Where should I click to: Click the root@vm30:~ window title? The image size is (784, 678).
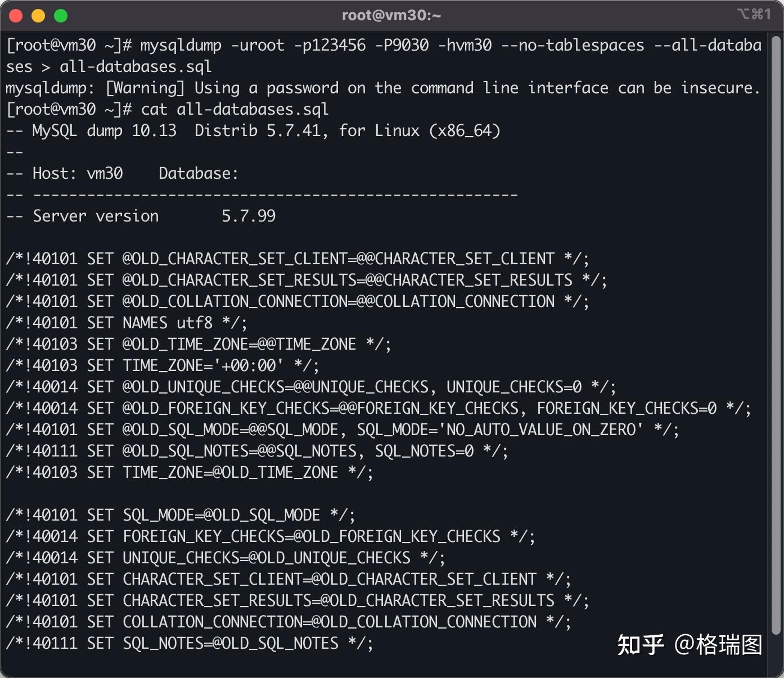[x=391, y=15]
